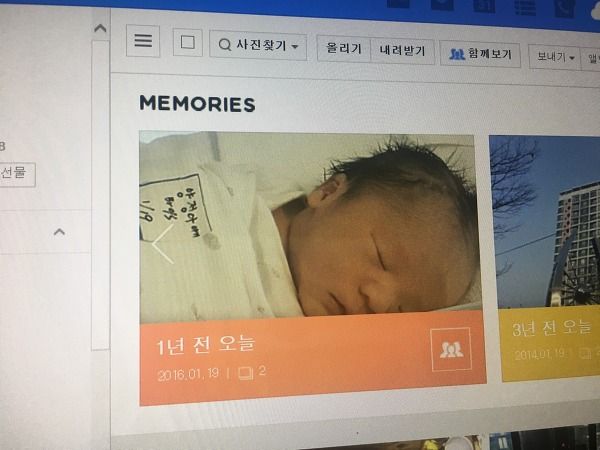Click the 함께보기 people icon

pos(457,54)
